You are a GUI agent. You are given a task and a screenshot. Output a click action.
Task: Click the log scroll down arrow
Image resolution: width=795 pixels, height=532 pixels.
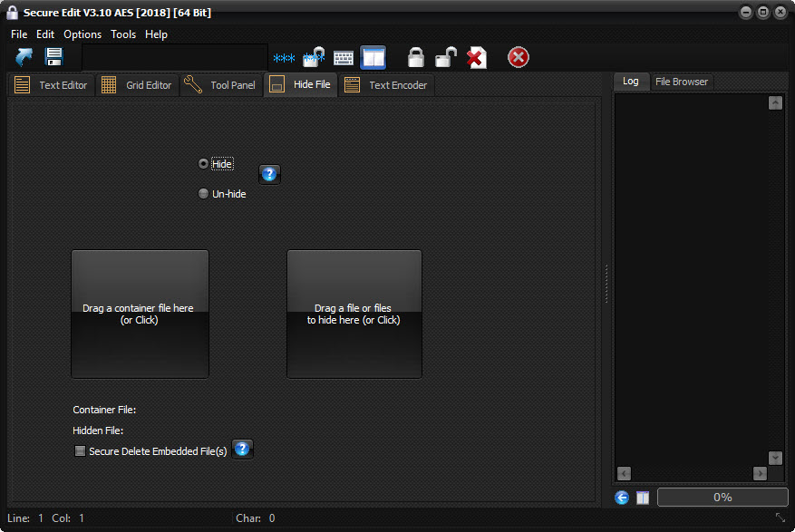point(775,458)
